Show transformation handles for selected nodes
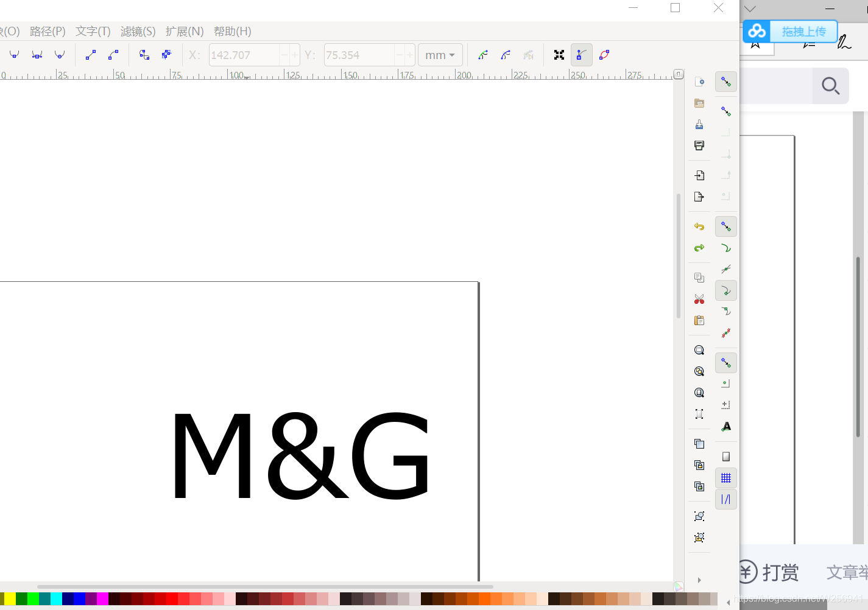This screenshot has width=868, height=610. tap(559, 55)
